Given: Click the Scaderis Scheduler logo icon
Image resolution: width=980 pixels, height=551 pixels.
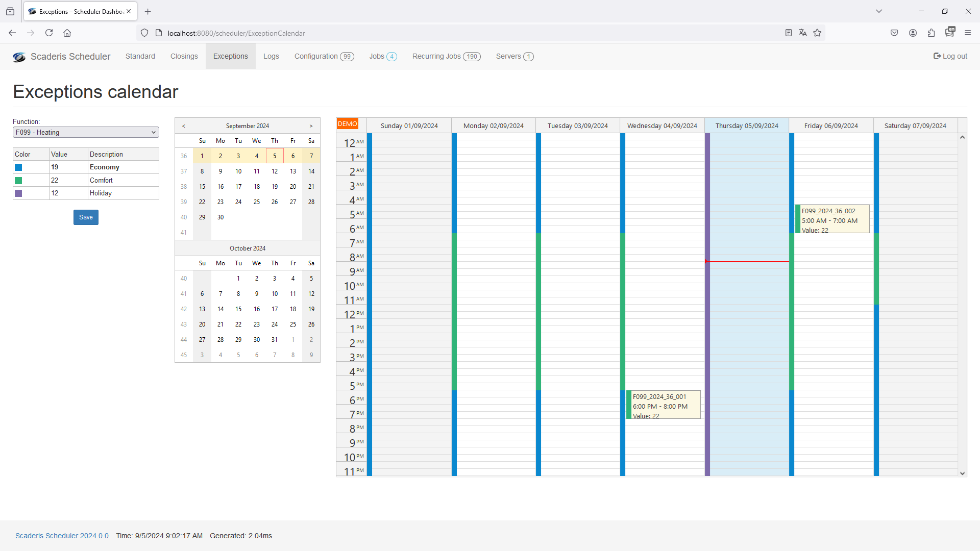Looking at the screenshot, I should 19,57.
